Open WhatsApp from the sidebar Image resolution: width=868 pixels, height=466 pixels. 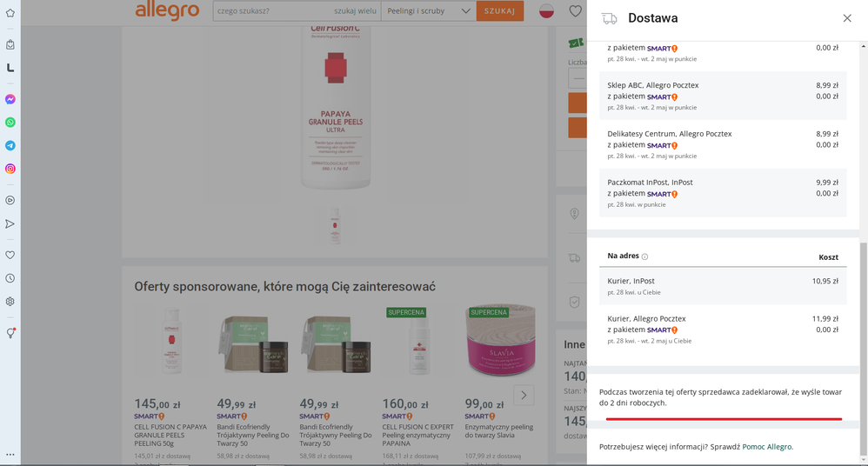10,123
